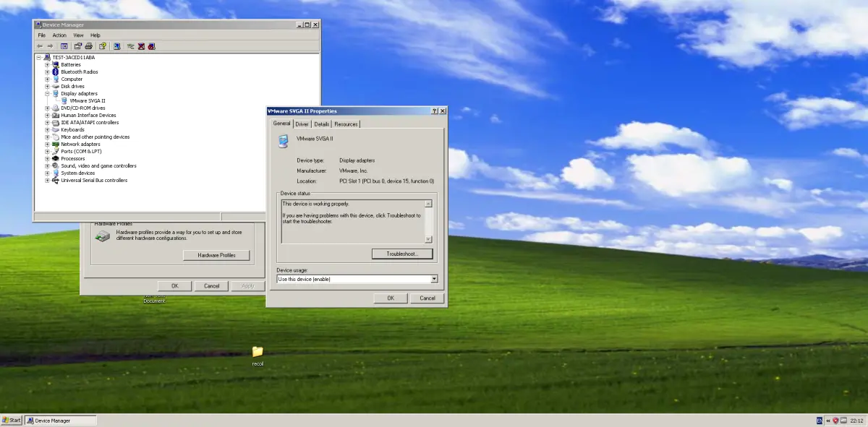Click the red shield security tray icon
Image resolution: width=868 pixels, height=427 pixels.
tap(835, 420)
